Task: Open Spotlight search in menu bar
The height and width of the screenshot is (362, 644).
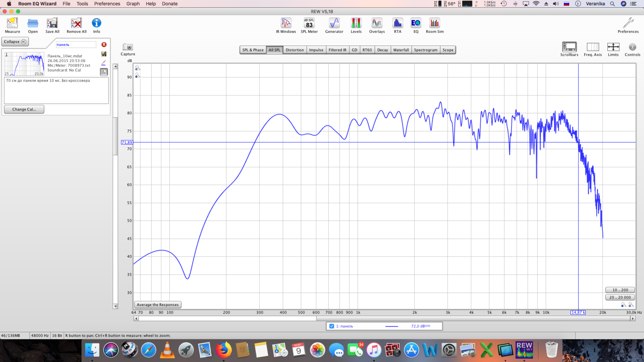Action: click(x=612, y=4)
